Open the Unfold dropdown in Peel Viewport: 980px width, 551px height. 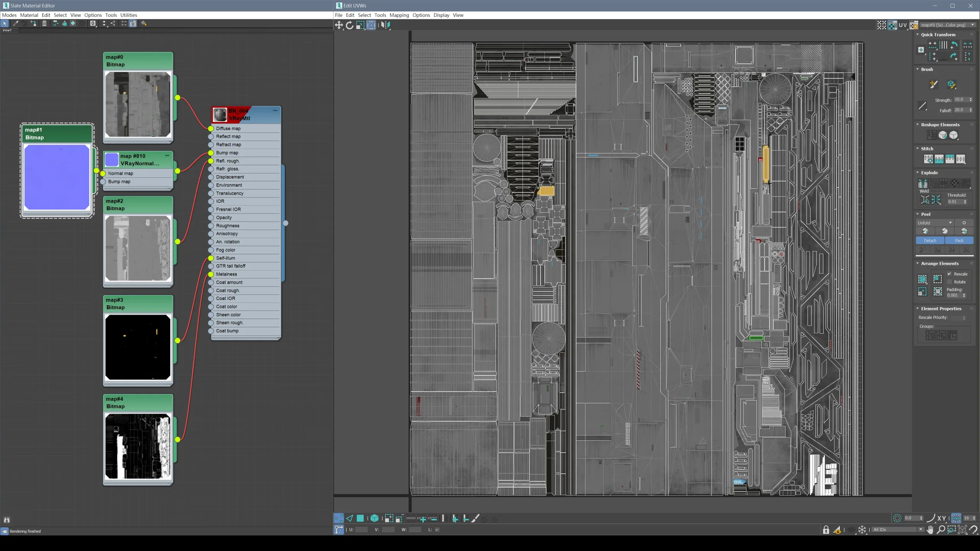point(934,223)
